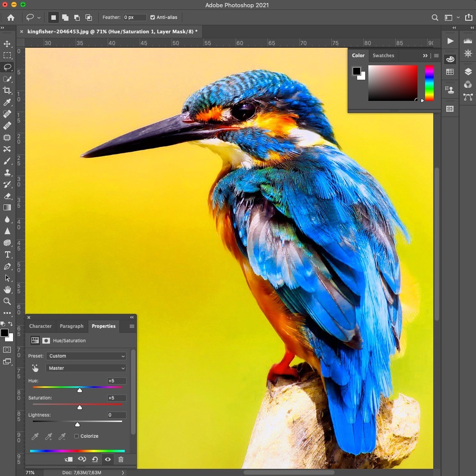This screenshot has height=476, width=476.
Task: Choose Subtract from selection mode
Action: pyautogui.click(x=77, y=17)
